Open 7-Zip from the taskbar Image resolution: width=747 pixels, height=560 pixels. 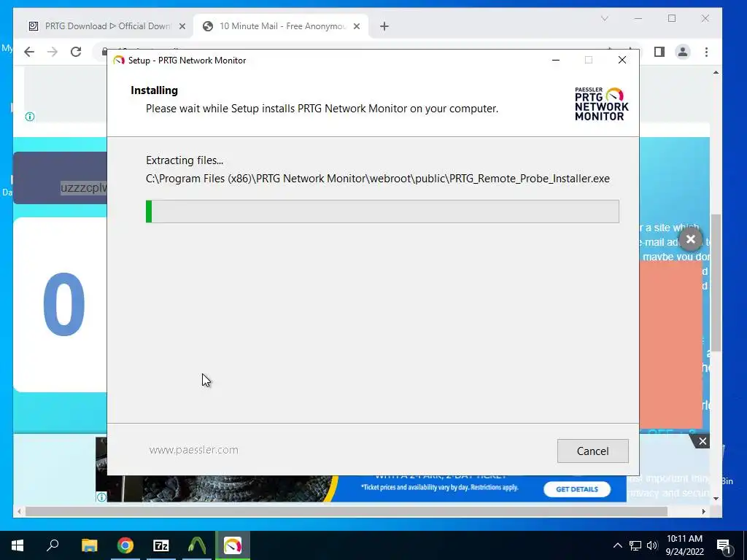pos(161,545)
